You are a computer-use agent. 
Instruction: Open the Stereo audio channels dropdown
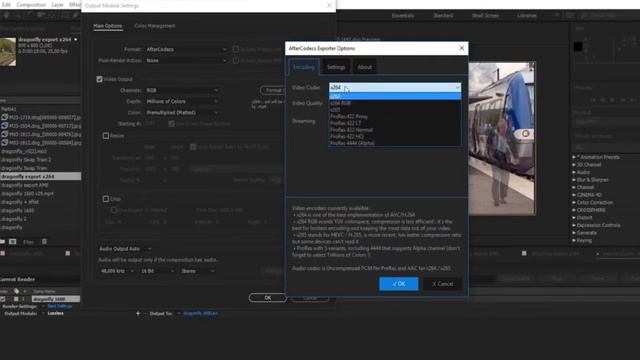198,271
